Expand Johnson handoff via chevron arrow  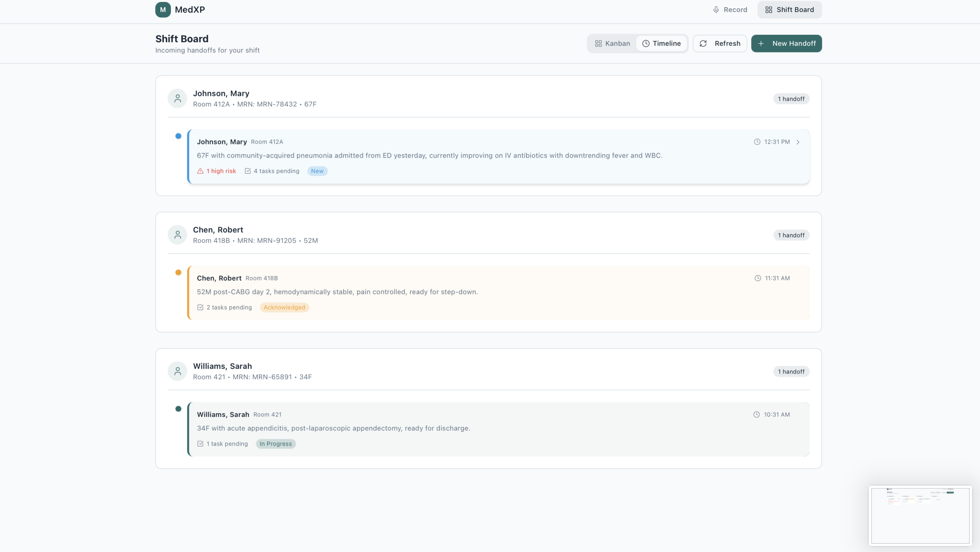pyautogui.click(x=798, y=142)
